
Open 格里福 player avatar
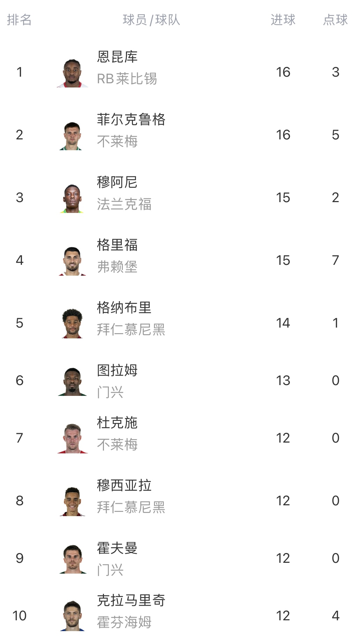coord(73,261)
